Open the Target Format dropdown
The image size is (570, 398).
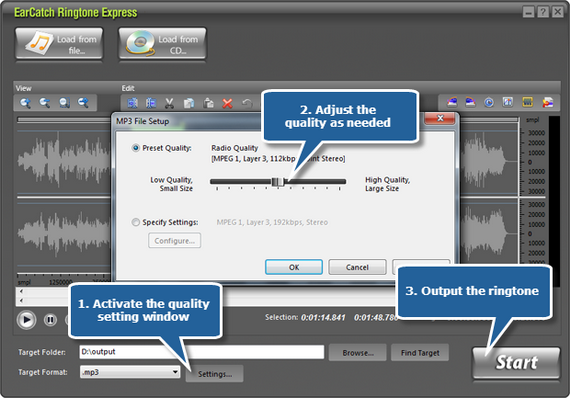pyautogui.click(x=130, y=372)
